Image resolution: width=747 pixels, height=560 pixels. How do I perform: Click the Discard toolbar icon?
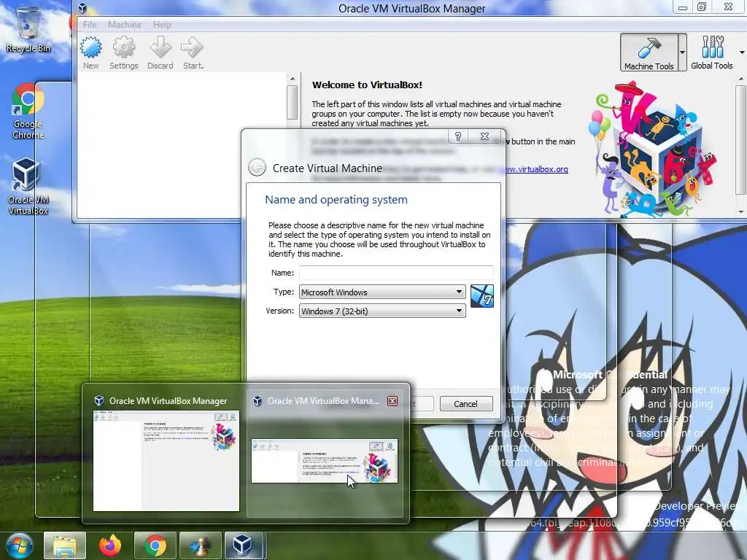tap(160, 52)
